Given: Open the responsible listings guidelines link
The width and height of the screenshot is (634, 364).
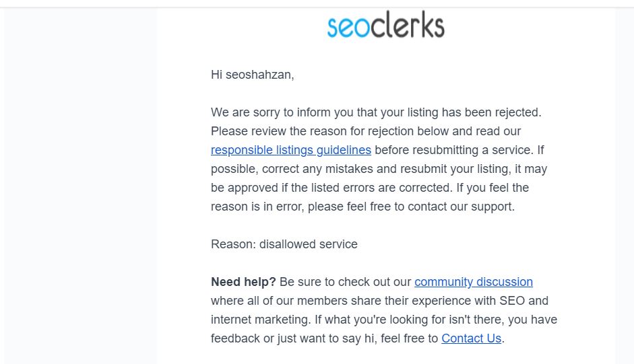Looking at the screenshot, I should coord(291,150).
